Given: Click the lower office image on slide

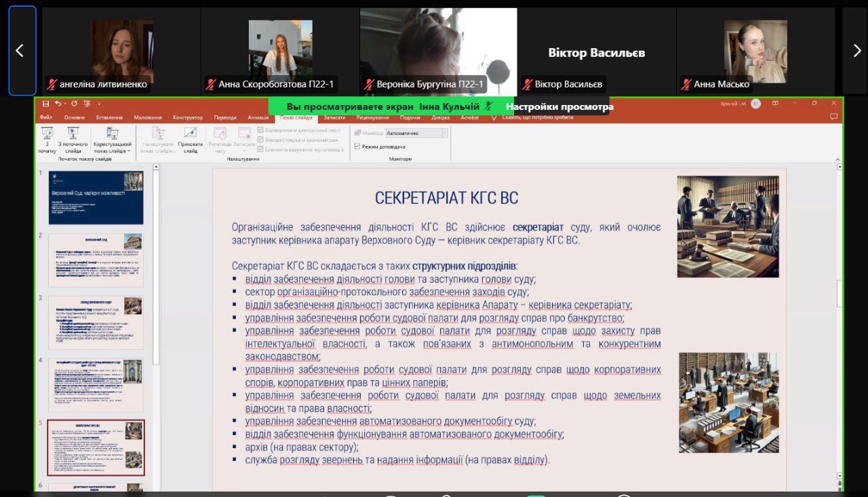Looking at the screenshot, I should pyautogui.click(x=729, y=402).
